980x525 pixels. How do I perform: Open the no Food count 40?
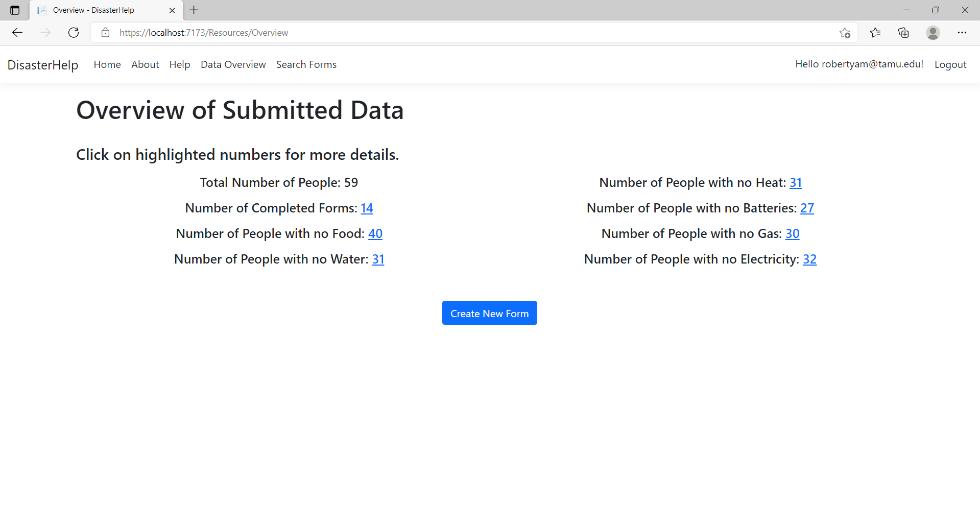(x=375, y=234)
